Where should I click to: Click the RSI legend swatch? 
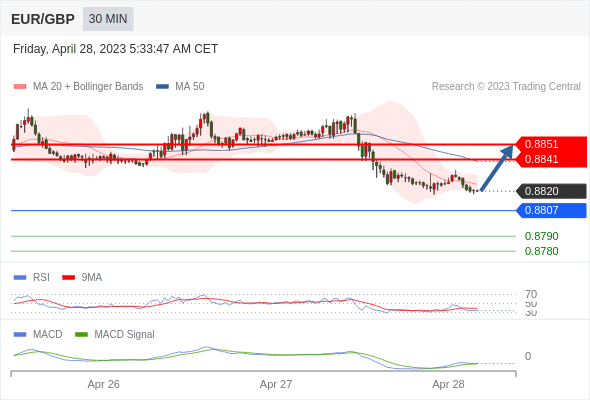(x=20, y=278)
